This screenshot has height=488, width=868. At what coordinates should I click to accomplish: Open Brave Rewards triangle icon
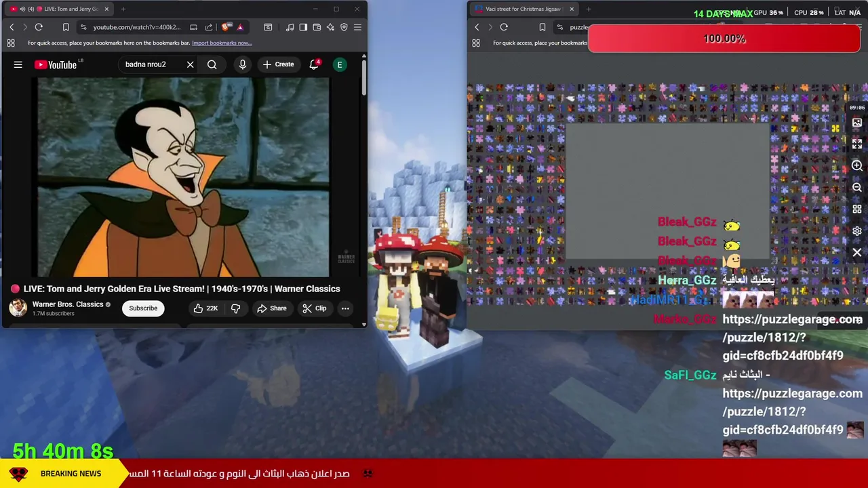(x=239, y=27)
